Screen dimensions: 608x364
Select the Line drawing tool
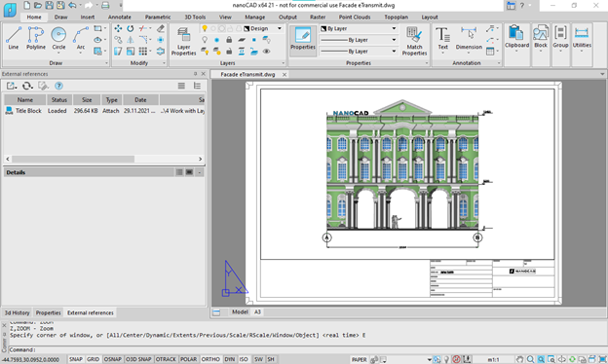(x=14, y=38)
